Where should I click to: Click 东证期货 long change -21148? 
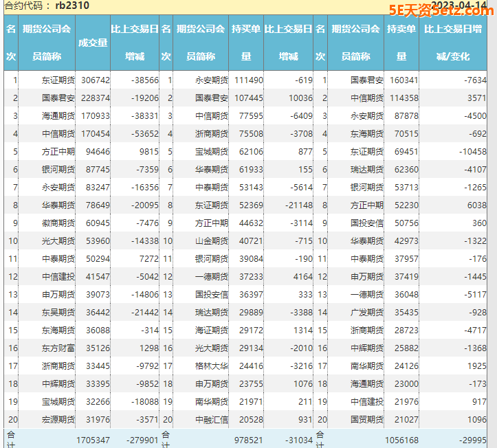coord(299,205)
